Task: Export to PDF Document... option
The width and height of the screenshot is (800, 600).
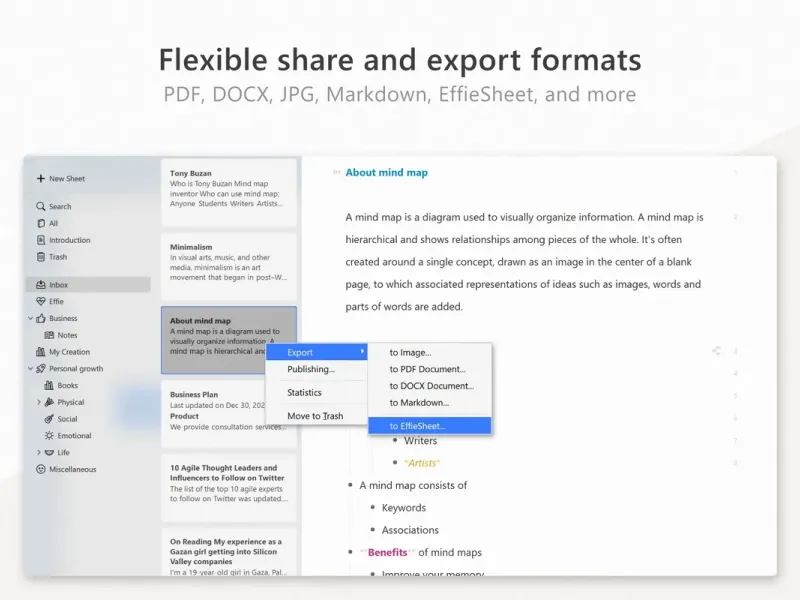Action: 430,369
